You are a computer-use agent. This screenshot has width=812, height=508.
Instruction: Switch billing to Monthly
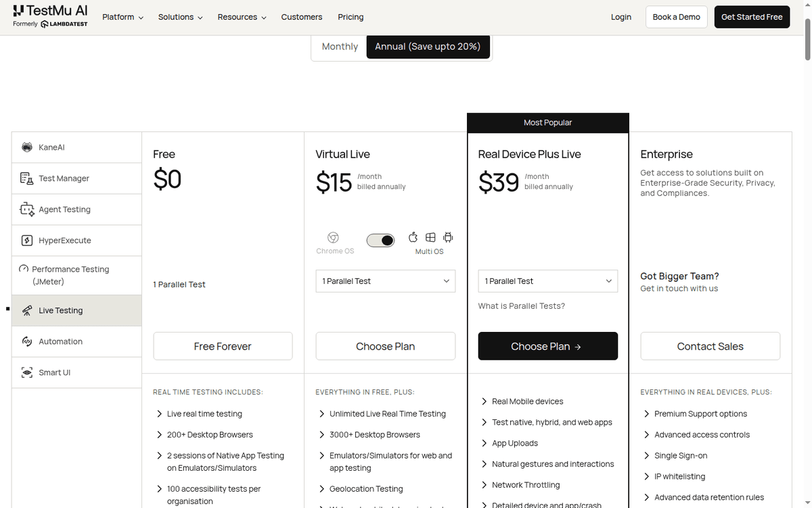coord(340,47)
